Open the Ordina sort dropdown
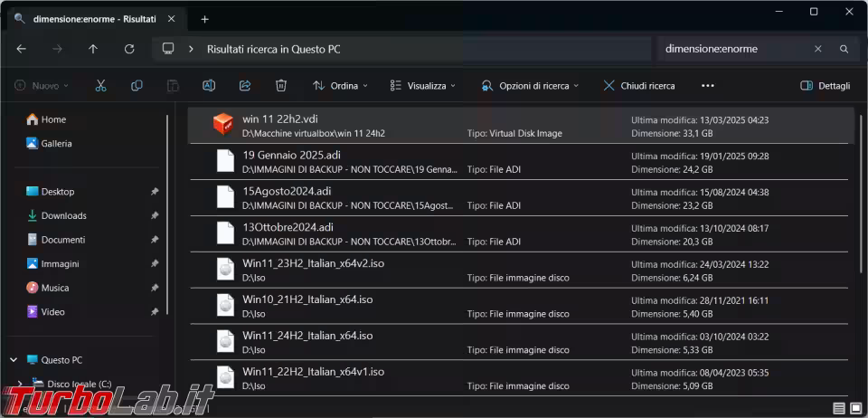This screenshot has width=868, height=418. 340,86
